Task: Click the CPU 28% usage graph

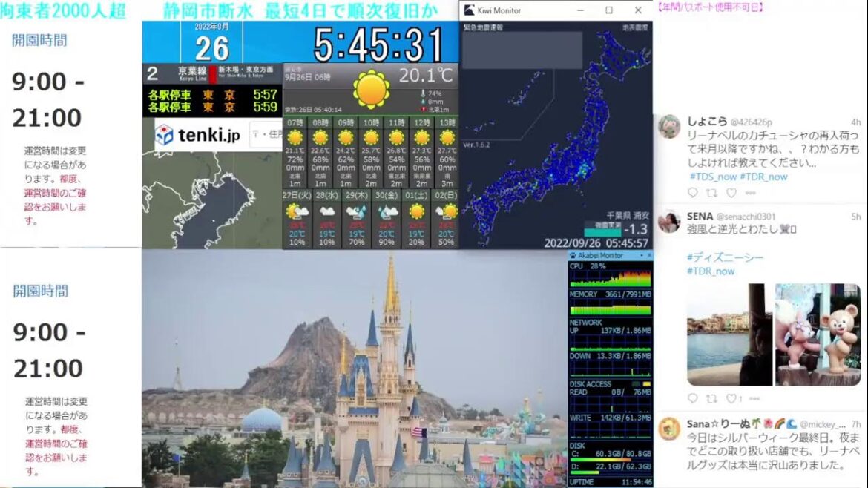Action: pos(611,279)
